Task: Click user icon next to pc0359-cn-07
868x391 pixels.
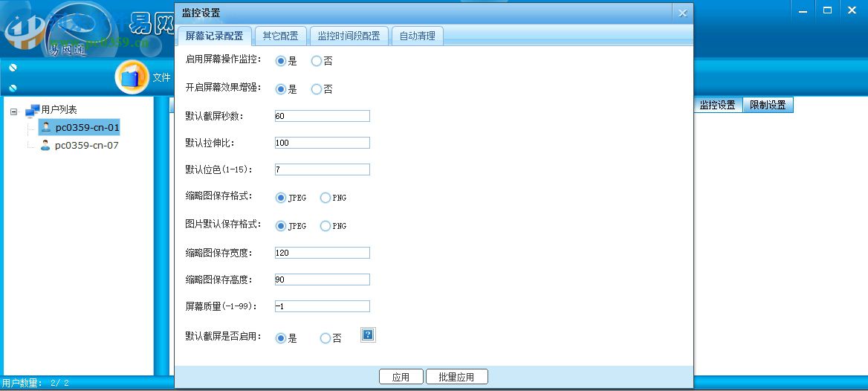Action: pyautogui.click(x=45, y=146)
